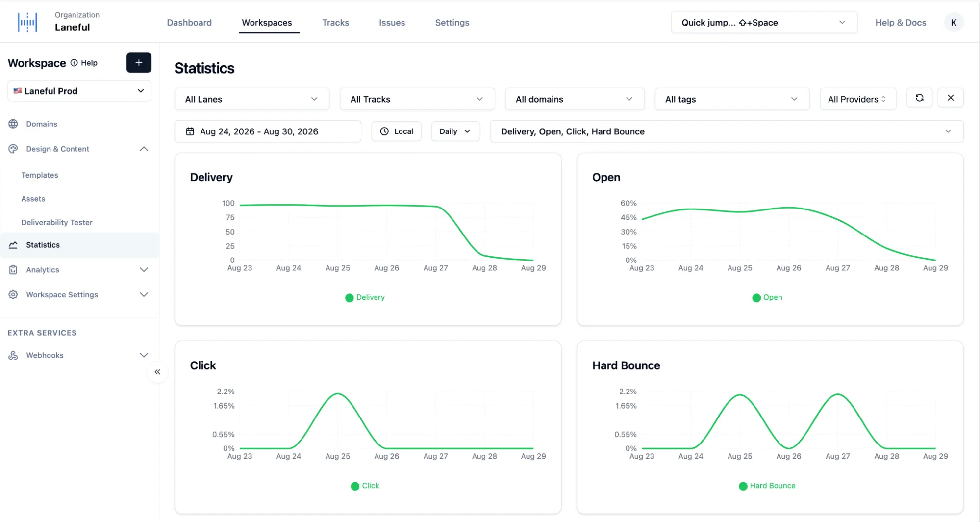Toggle Delivery series in chart legend

365,297
